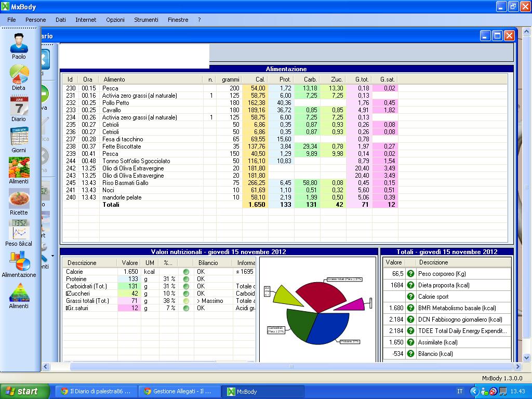Screen dimensions: 532x399
Task: Open the Paolo user profile icon
Action: (x=19, y=43)
